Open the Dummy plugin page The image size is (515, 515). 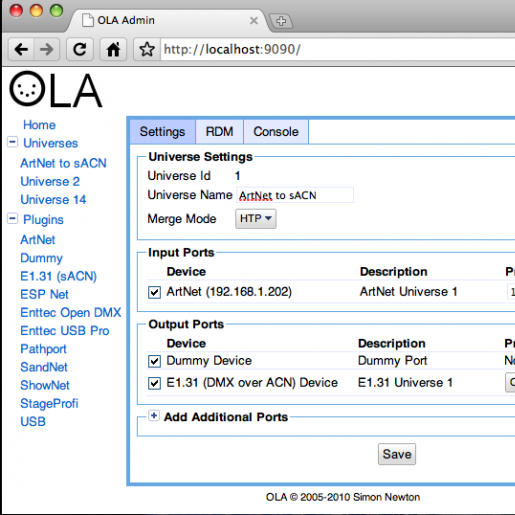point(41,258)
